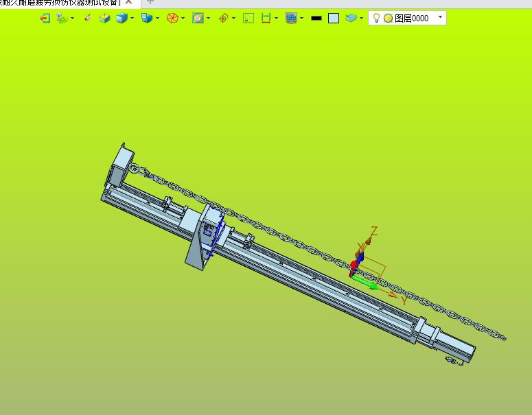Click the light blue face color swatch
Viewport: 532px width, 415px height.
[334, 19]
